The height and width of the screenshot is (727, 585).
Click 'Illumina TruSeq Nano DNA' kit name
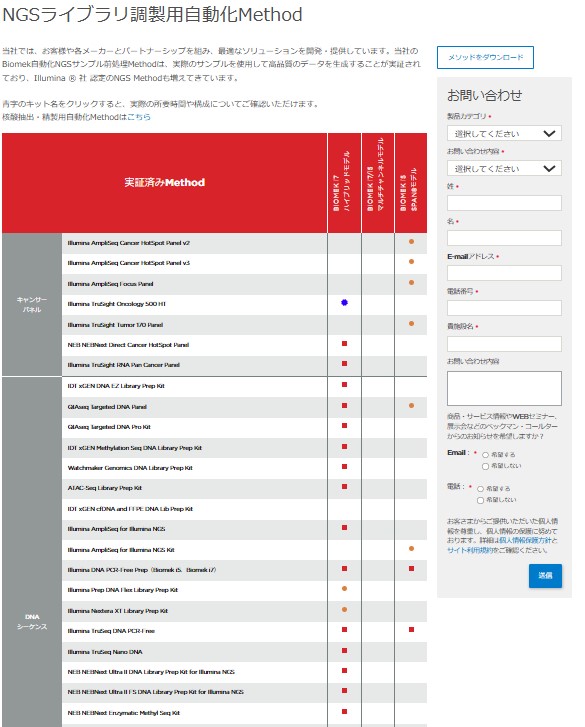click(x=105, y=652)
